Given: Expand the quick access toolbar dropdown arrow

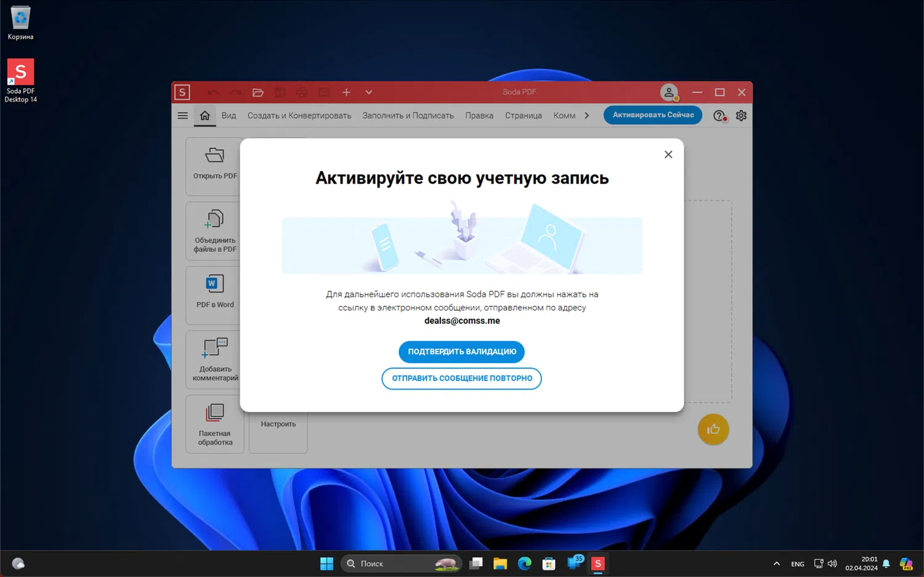Looking at the screenshot, I should coord(369,92).
